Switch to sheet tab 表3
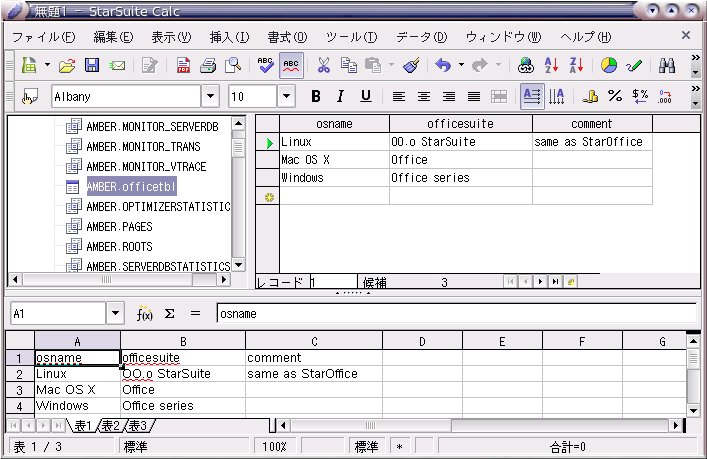 click(x=138, y=425)
